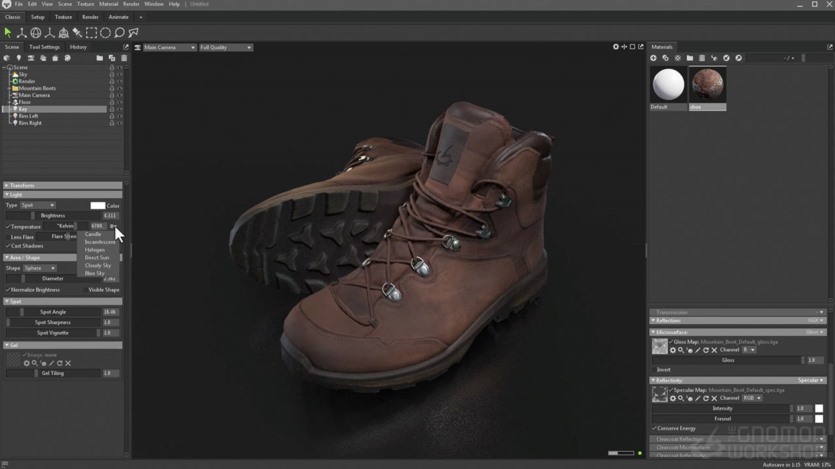This screenshot has height=469, width=835.
Task: Toggle Normalize Brightness checkbox
Action: pyautogui.click(x=8, y=290)
